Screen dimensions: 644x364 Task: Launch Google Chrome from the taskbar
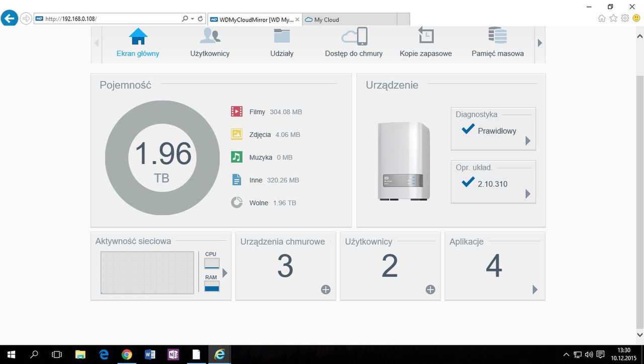pos(127,354)
